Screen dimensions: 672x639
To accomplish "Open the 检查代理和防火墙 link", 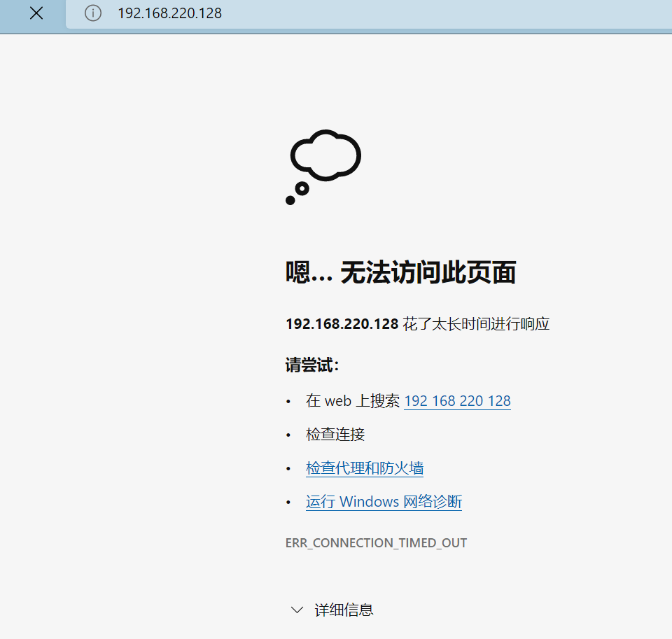I will [x=365, y=468].
